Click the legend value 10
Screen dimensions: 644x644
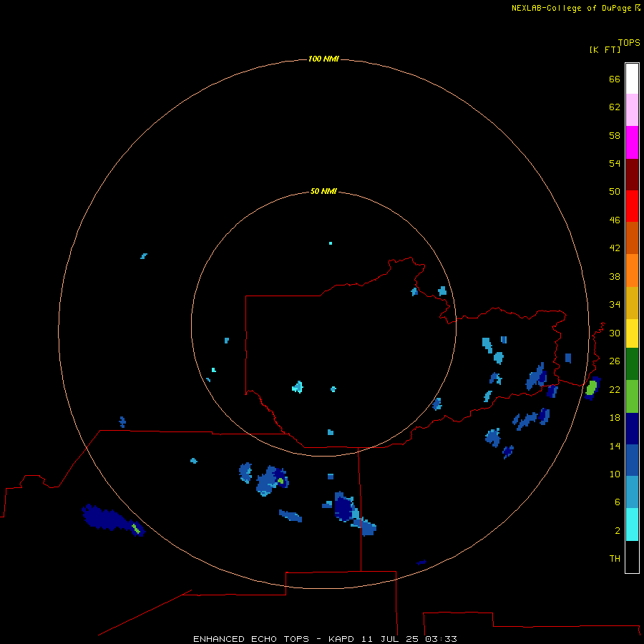coord(615,474)
